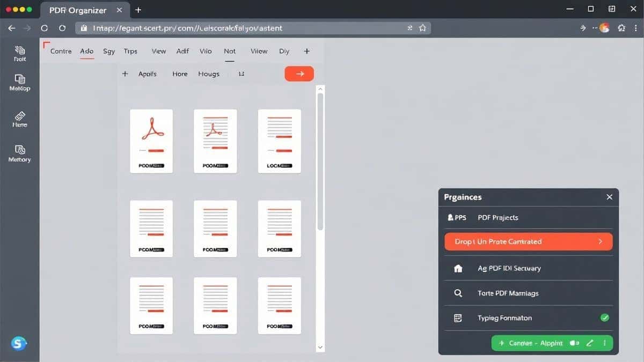Viewport: 644px width, 362px height.
Task: Go back with the browser back arrow
Action: [x=12, y=28]
